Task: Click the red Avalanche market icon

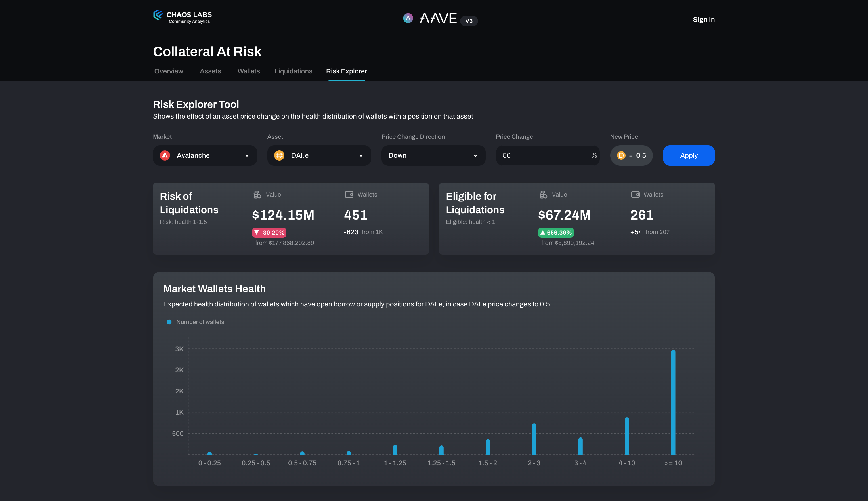Action: point(165,155)
